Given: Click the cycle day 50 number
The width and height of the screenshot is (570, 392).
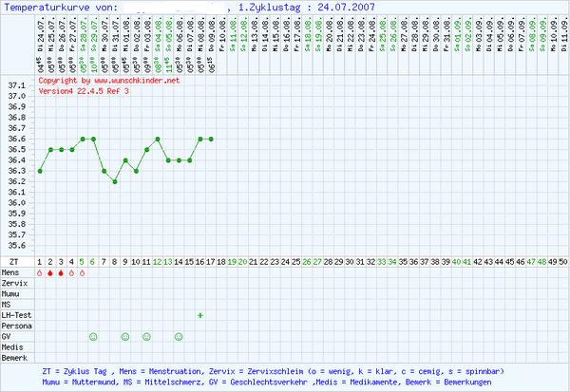Looking at the screenshot, I should point(563,261).
